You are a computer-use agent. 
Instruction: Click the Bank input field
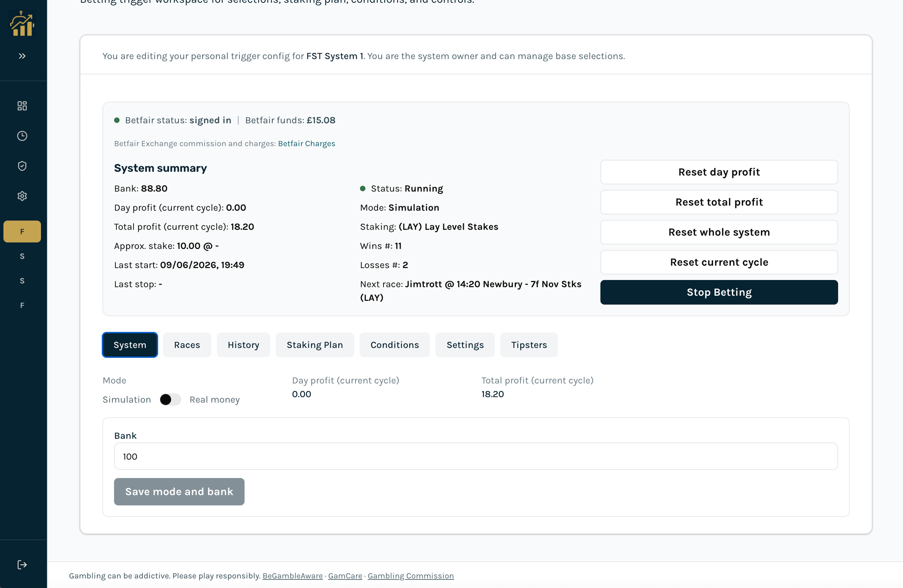click(476, 456)
